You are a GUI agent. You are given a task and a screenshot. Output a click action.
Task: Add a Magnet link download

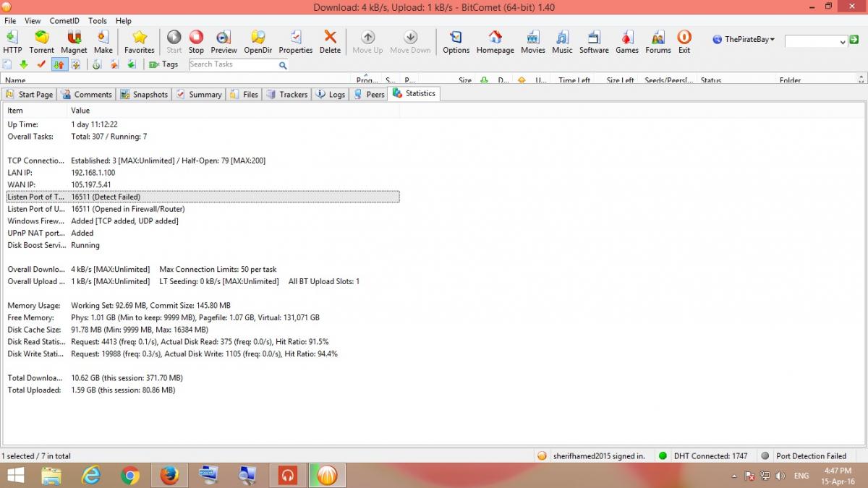click(x=74, y=42)
